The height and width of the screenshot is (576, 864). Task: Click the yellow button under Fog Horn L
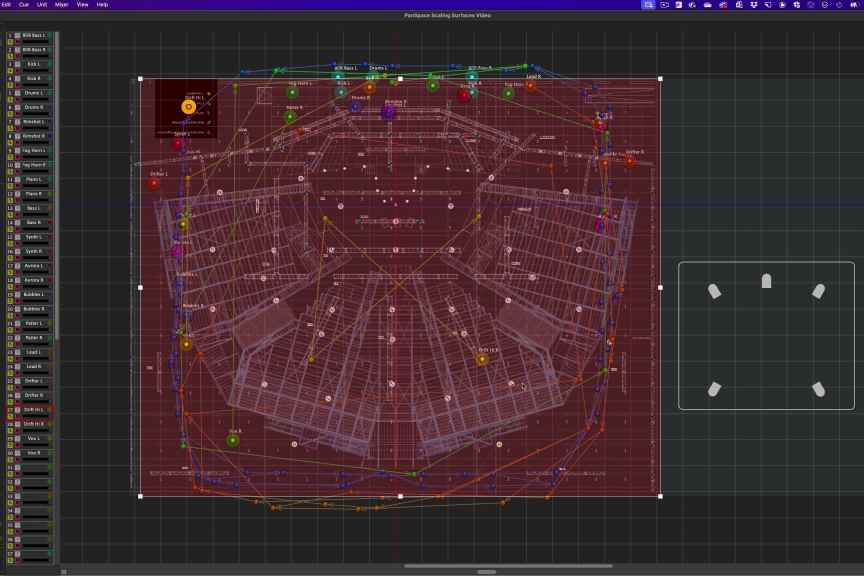click(x=10, y=157)
